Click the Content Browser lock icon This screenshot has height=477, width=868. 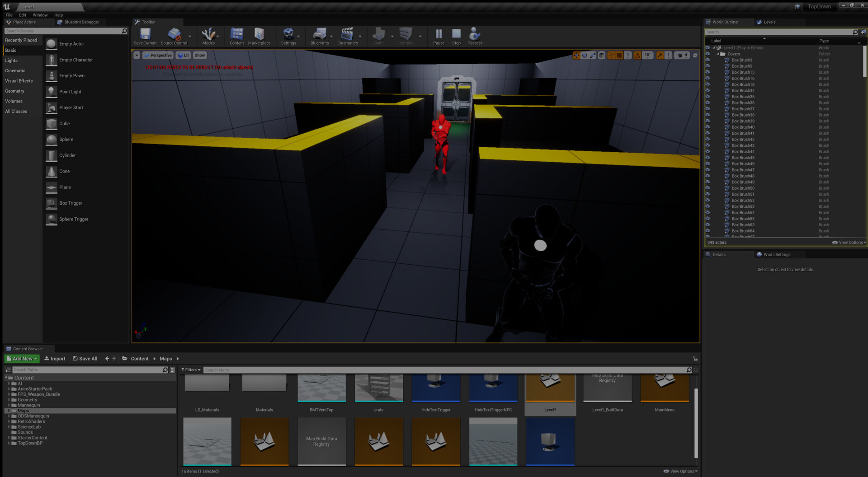(695, 359)
